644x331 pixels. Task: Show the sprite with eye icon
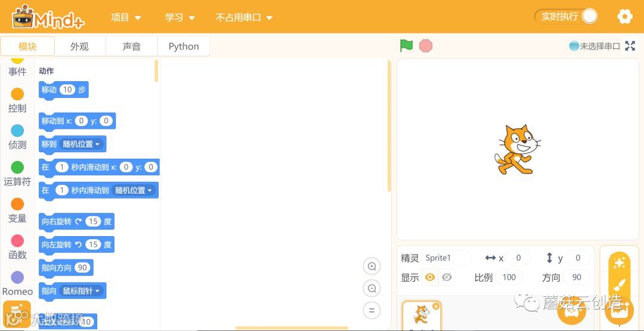430,277
